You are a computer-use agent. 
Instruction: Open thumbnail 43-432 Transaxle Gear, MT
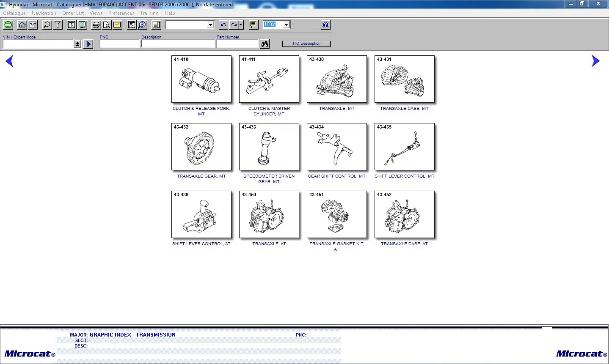click(x=201, y=147)
